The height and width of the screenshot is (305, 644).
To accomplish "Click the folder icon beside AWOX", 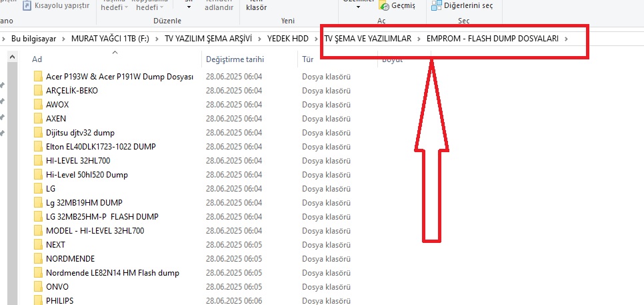I will pos(38,105).
